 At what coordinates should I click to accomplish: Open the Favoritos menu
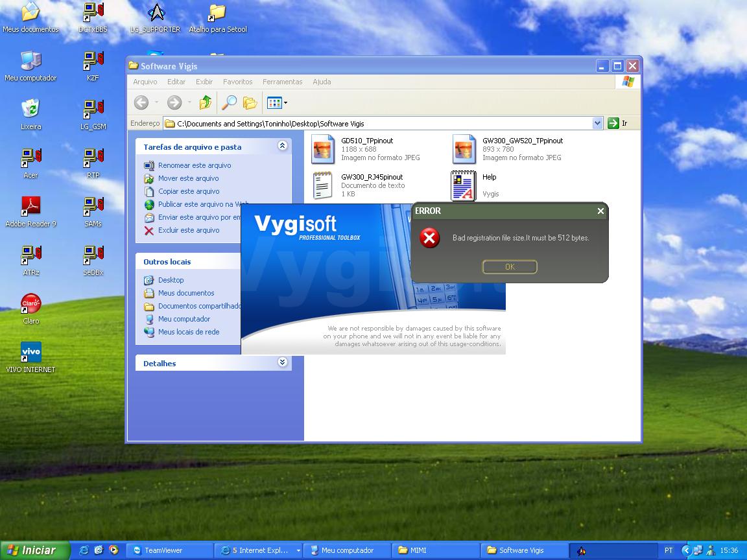[x=238, y=82]
